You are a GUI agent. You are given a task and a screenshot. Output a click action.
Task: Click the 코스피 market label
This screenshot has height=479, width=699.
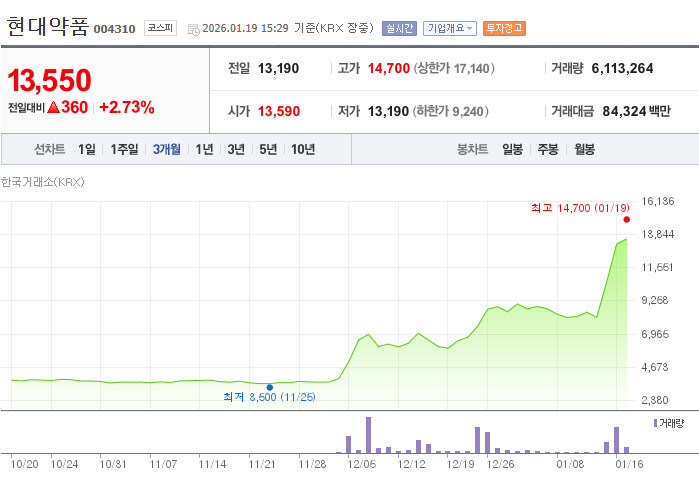(160, 28)
